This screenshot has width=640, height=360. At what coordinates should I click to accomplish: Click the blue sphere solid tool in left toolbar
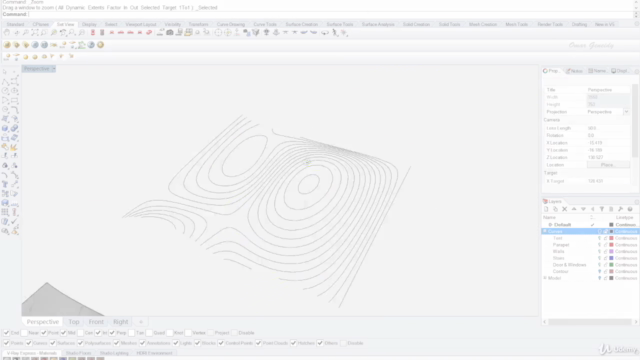pos(5,128)
